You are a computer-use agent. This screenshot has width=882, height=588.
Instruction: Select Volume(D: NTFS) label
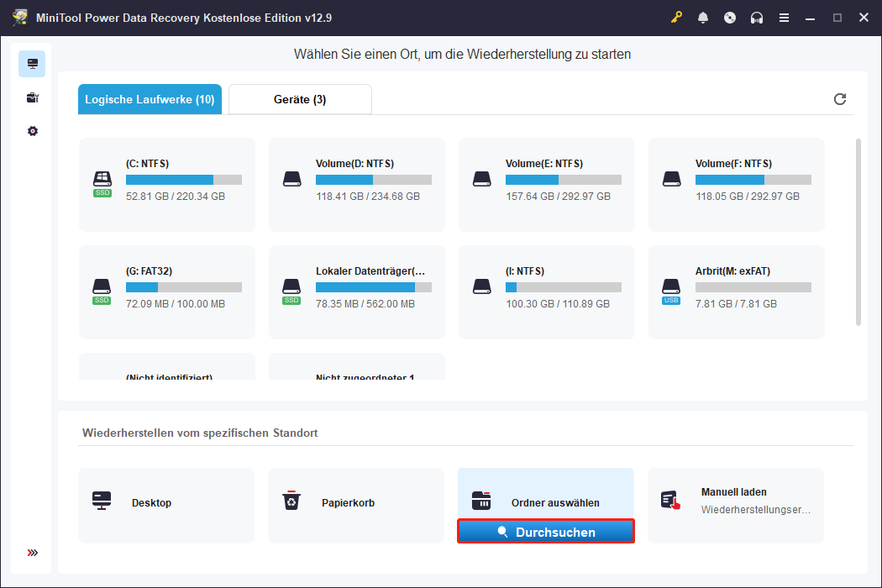tap(355, 164)
